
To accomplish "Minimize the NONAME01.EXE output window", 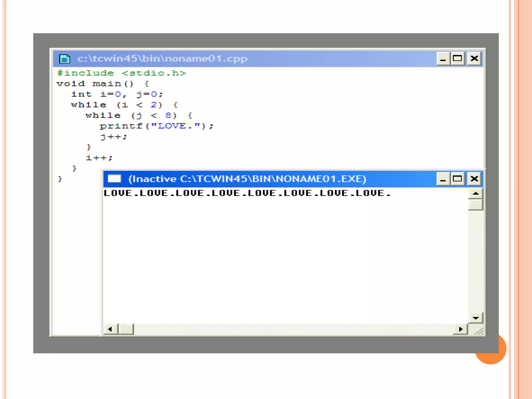I will pyautogui.click(x=443, y=179).
